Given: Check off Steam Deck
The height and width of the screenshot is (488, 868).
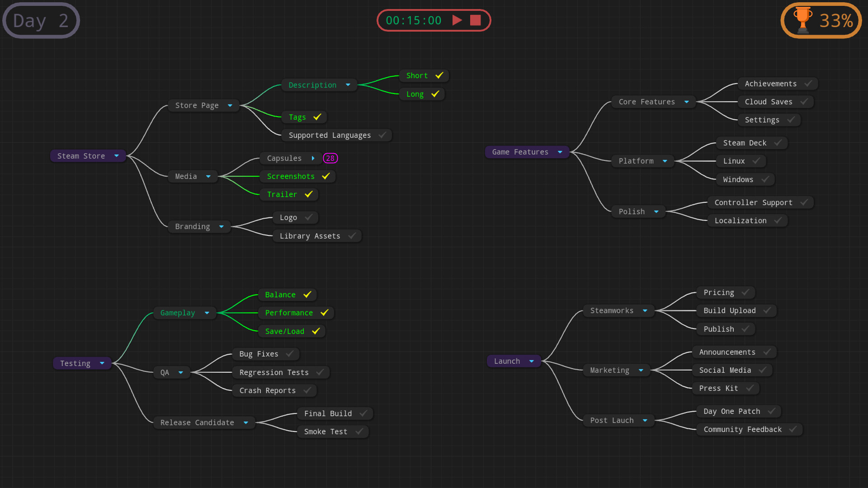Looking at the screenshot, I should click(778, 143).
